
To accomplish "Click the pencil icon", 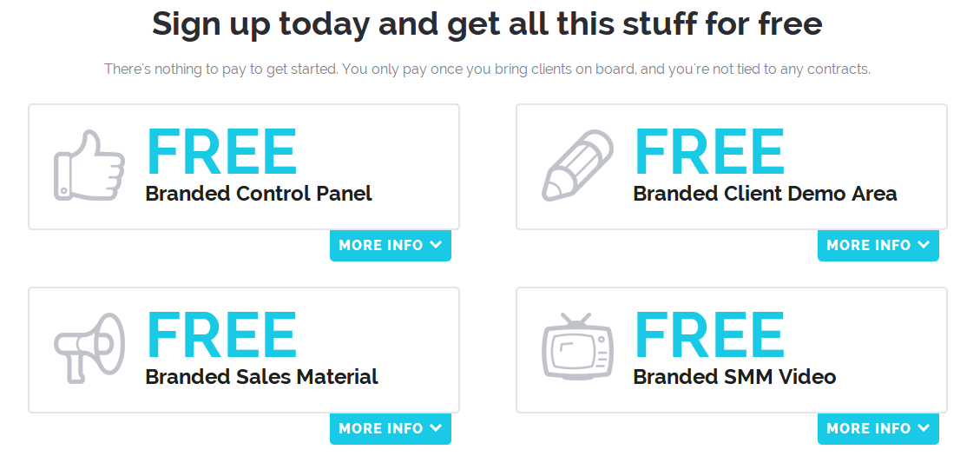I will click(577, 166).
